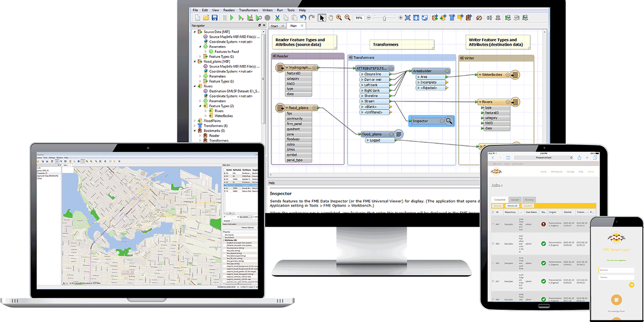
Task: Tick the checkbox for job 439
Action: [x=493, y=244]
